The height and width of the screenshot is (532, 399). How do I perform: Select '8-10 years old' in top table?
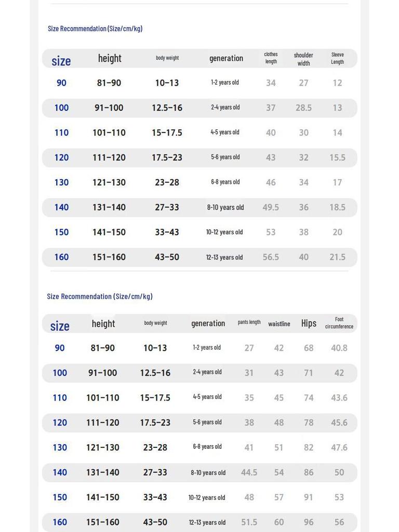[225, 207]
